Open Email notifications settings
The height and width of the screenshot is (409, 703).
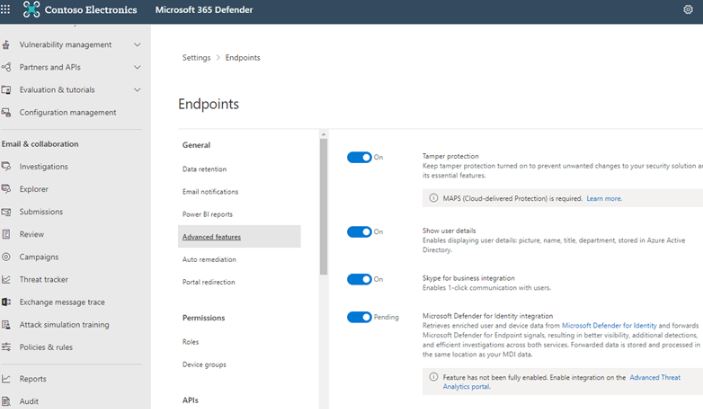pyautogui.click(x=210, y=191)
